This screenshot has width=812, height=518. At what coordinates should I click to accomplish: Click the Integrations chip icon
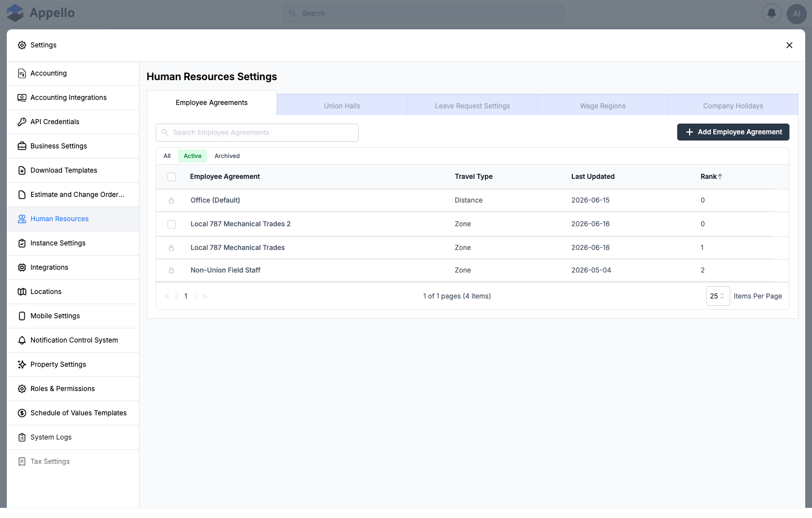22,267
